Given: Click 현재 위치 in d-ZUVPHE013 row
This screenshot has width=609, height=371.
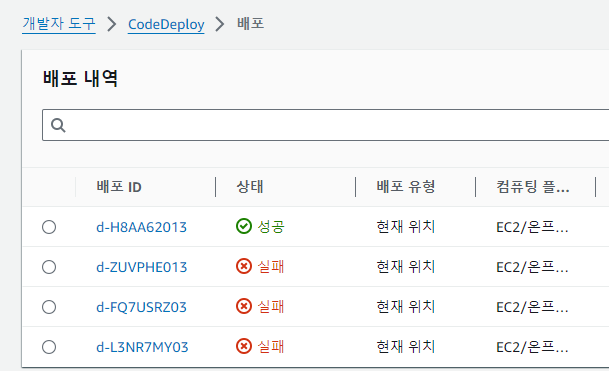Looking at the screenshot, I should coord(405,266).
